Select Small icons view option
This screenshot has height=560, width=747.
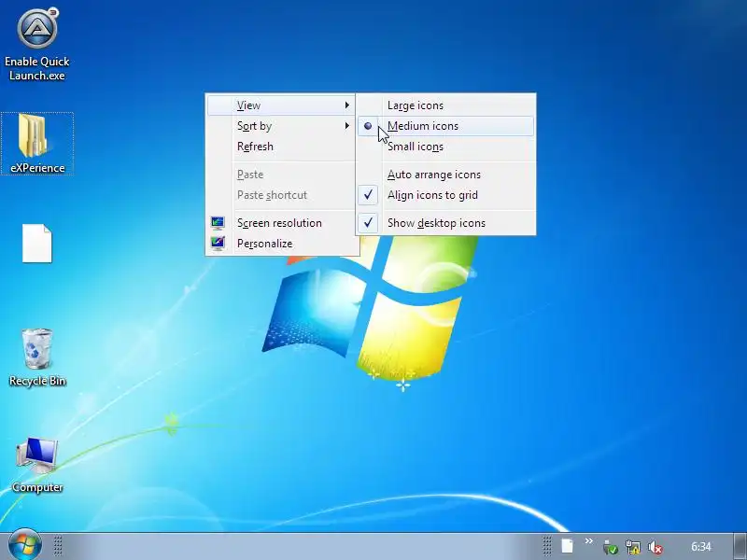pos(446,147)
